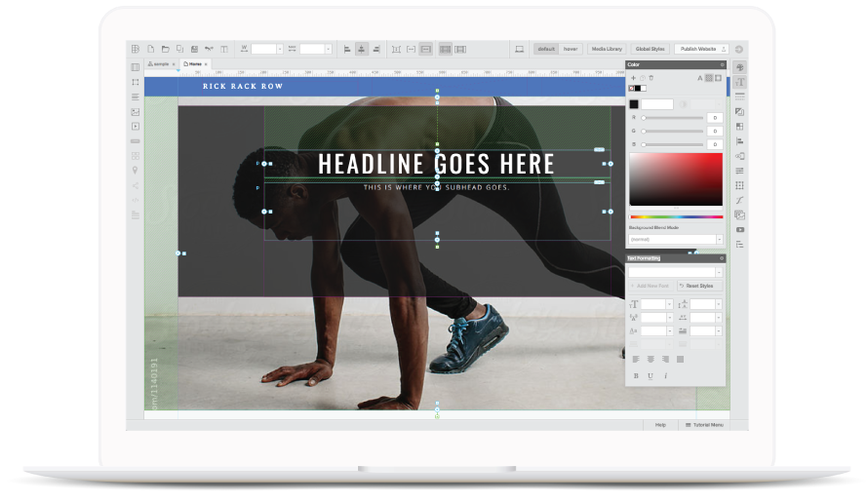Click the grid dots icon in right sidebar

pyautogui.click(x=739, y=185)
